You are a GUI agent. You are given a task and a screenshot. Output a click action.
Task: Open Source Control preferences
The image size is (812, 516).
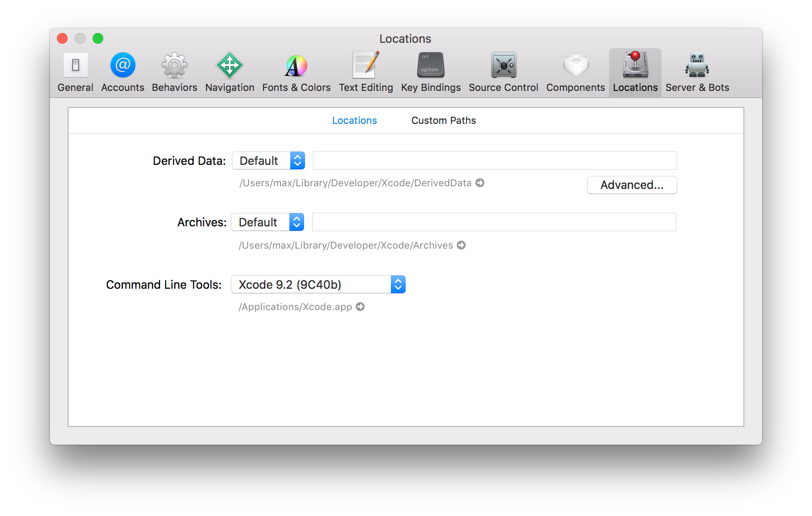coord(503,72)
